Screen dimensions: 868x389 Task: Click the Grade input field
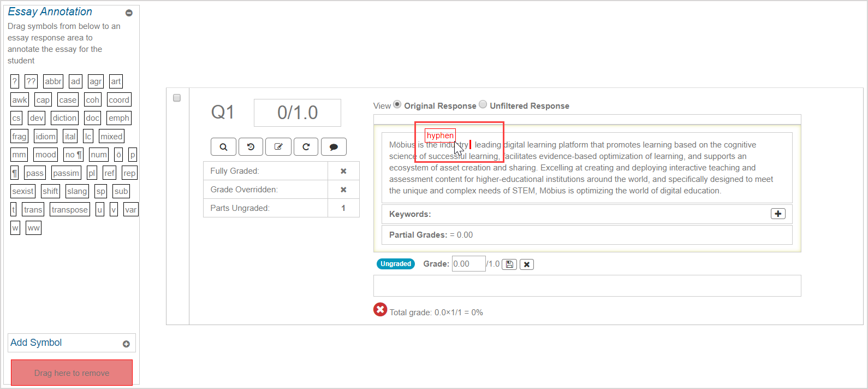click(x=468, y=264)
